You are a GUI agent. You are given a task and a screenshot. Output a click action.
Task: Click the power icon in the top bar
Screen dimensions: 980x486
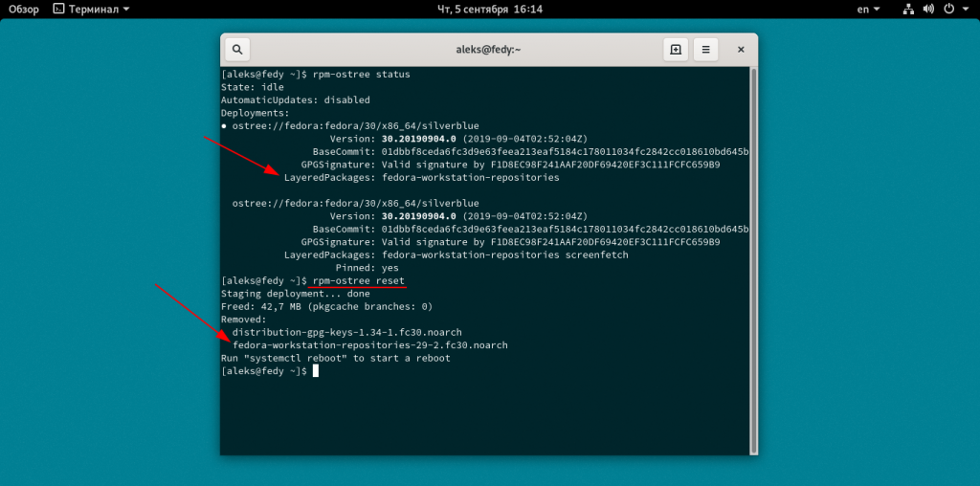pos(948,10)
